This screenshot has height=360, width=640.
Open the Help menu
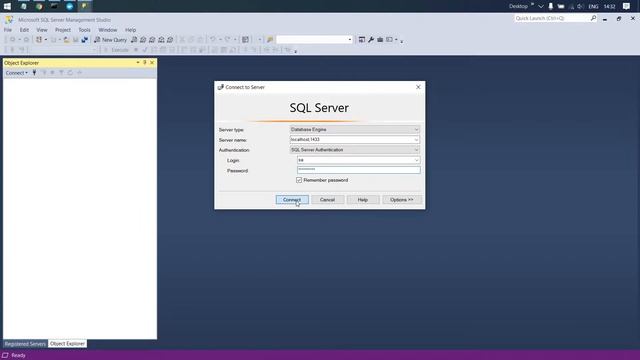[x=130, y=30]
